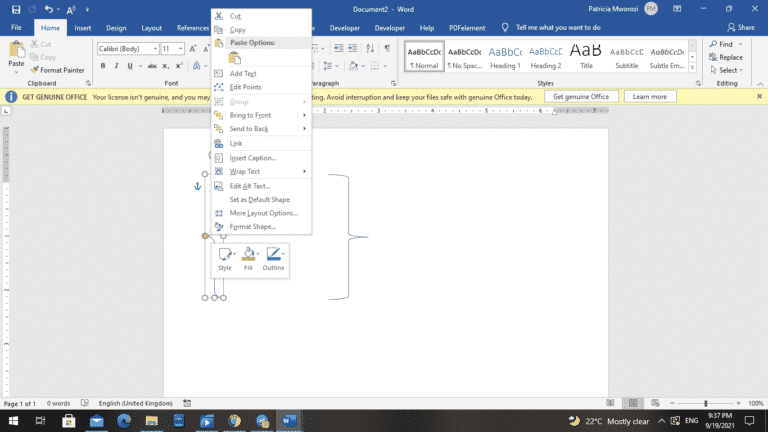Open the shading fill bucket
The width and height of the screenshot is (768, 432).
(x=353, y=66)
